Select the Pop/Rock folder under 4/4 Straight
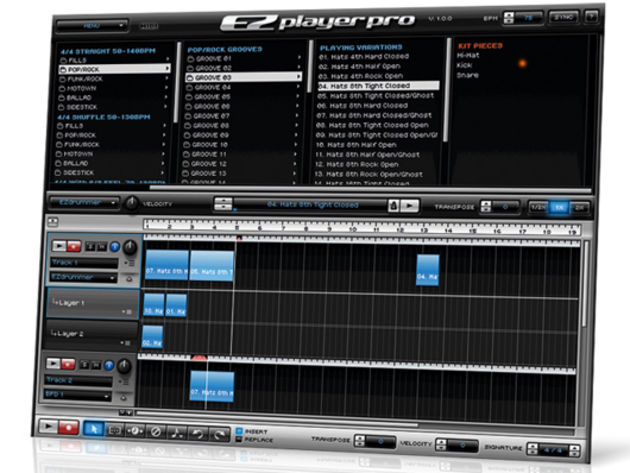 [x=115, y=69]
